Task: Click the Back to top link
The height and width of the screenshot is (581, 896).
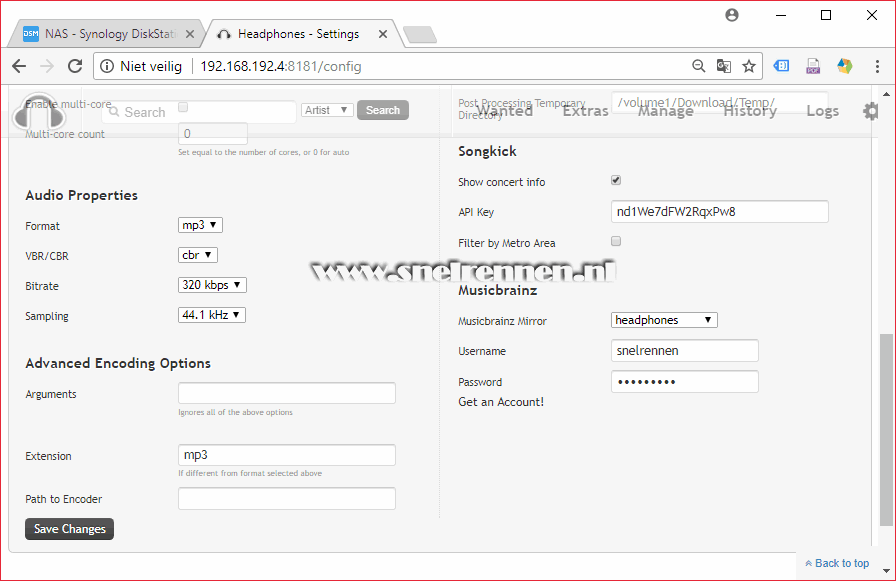Action: (838, 563)
